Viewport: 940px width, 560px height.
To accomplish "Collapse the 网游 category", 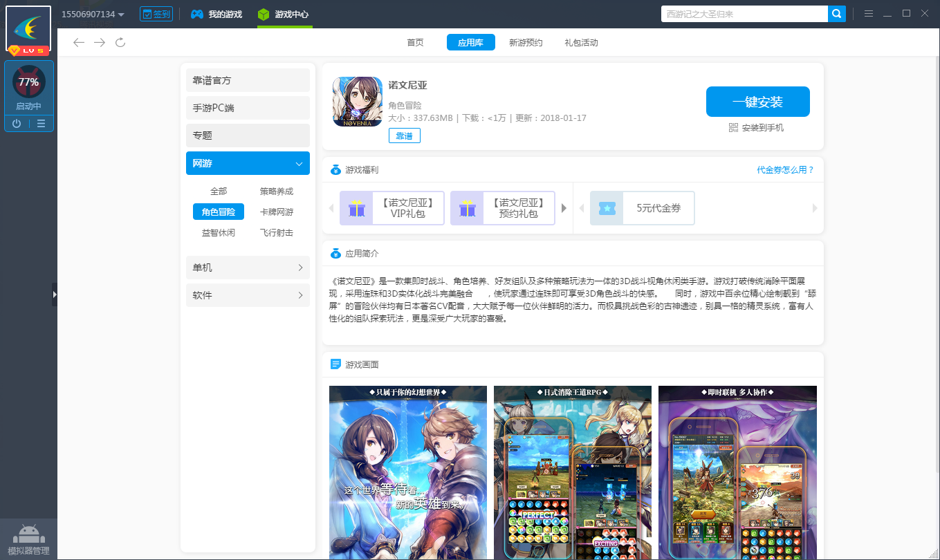I will click(248, 163).
